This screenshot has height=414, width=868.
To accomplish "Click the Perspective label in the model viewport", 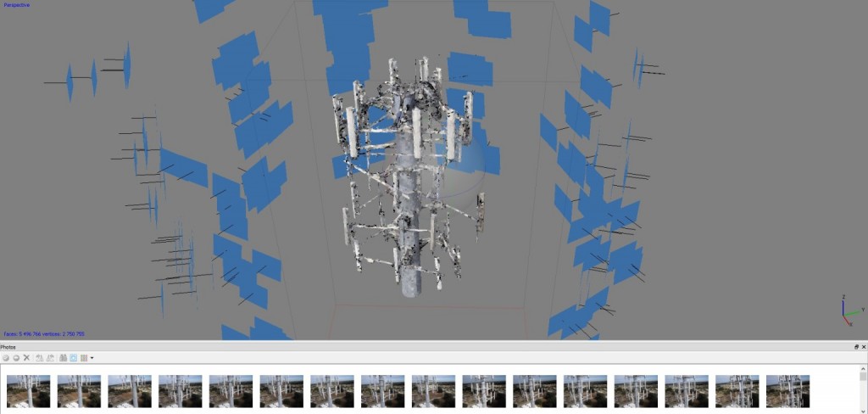I will (17, 5).
